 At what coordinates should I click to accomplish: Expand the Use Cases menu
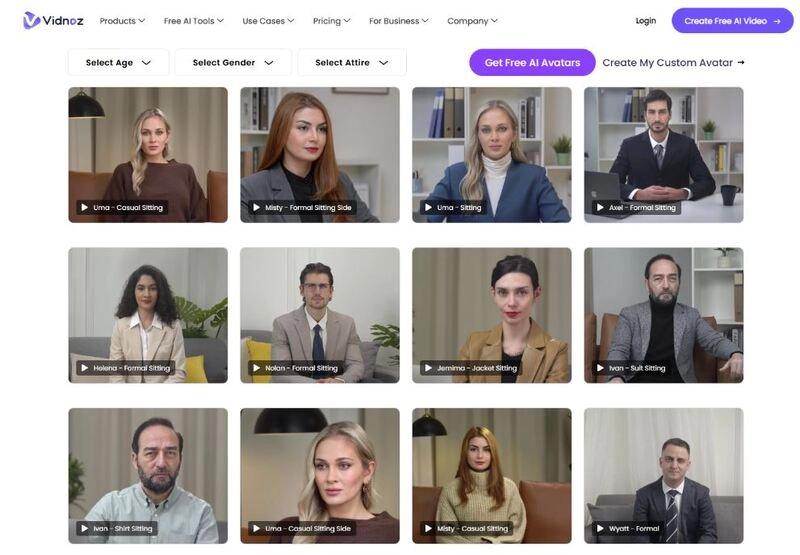click(268, 21)
